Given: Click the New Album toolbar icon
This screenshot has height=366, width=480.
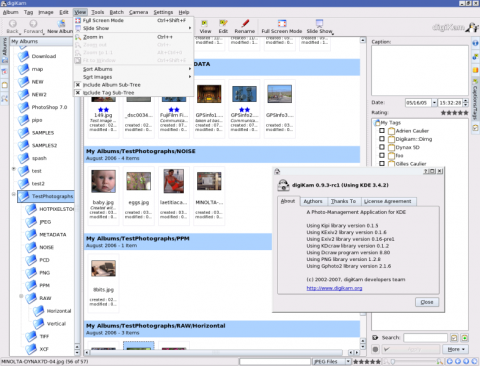Looking at the screenshot, I should [x=61, y=23].
